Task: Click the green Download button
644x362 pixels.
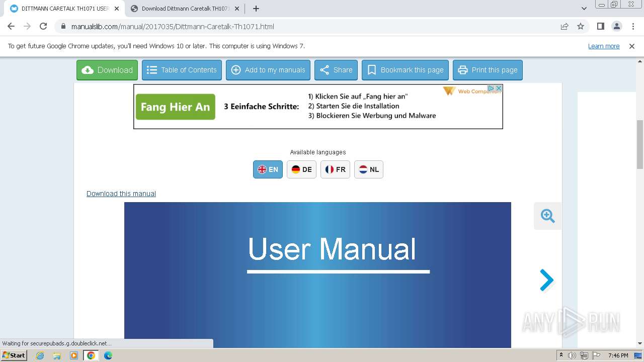Action: pos(107,70)
